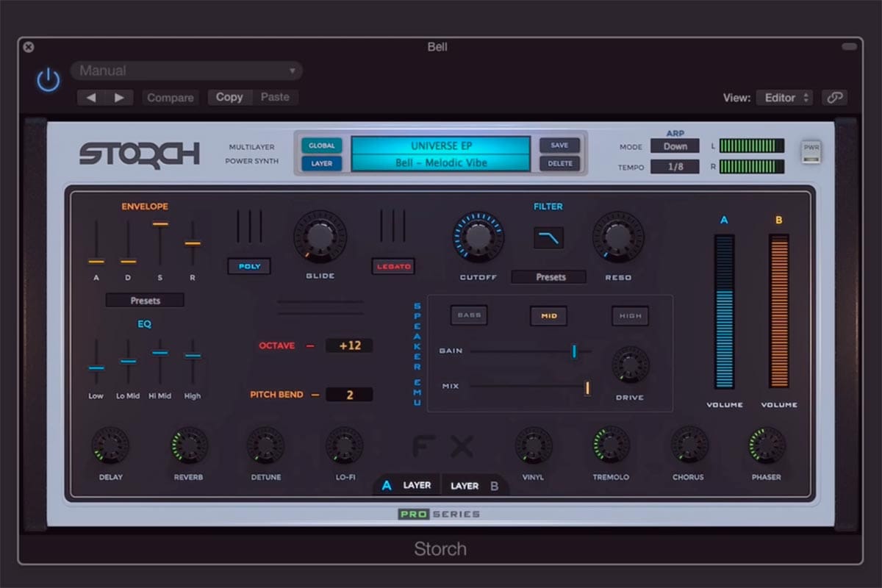This screenshot has width=882, height=588.
Task: Open the ARP Tempo 1/8 dropdown
Action: pyautogui.click(x=675, y=167)
